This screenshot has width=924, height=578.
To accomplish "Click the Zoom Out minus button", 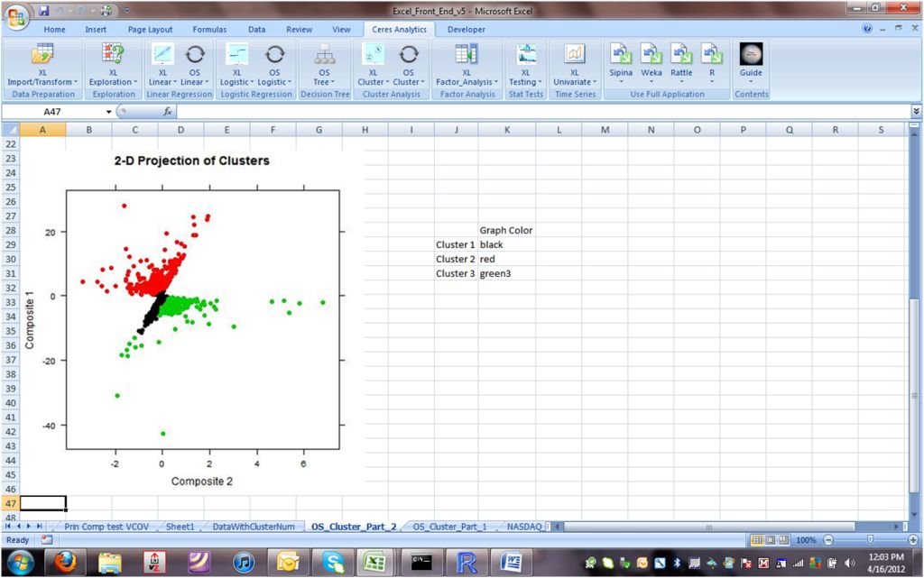I will (828, 540).
